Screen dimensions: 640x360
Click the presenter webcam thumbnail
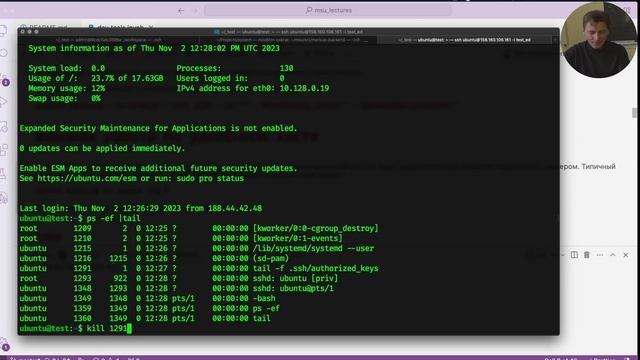[598, 41]
